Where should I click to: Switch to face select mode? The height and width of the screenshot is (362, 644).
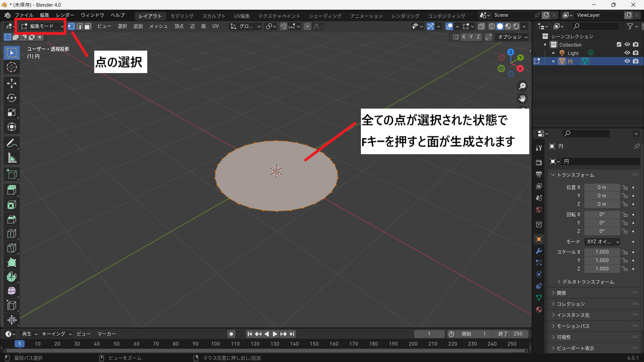pos(88,26)
